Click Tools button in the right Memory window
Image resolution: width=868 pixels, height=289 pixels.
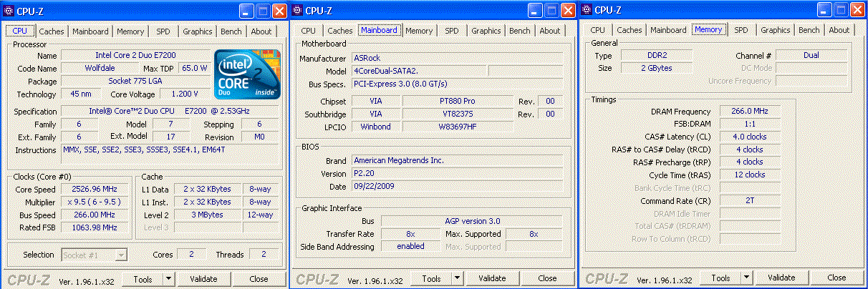720,278
